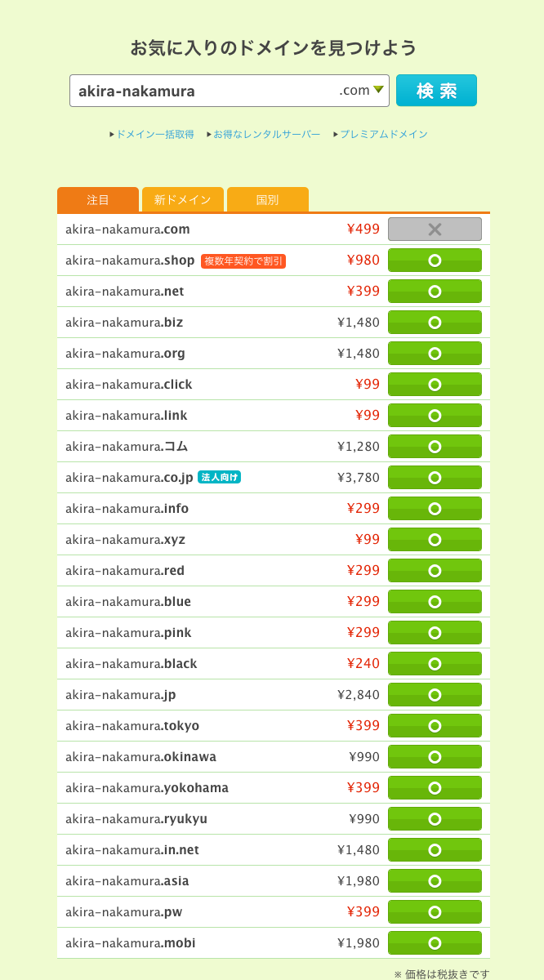Click the orange 複数年契約で割引 badge
Viewport: 544px width, 980px height.
[x=243, y=261]
